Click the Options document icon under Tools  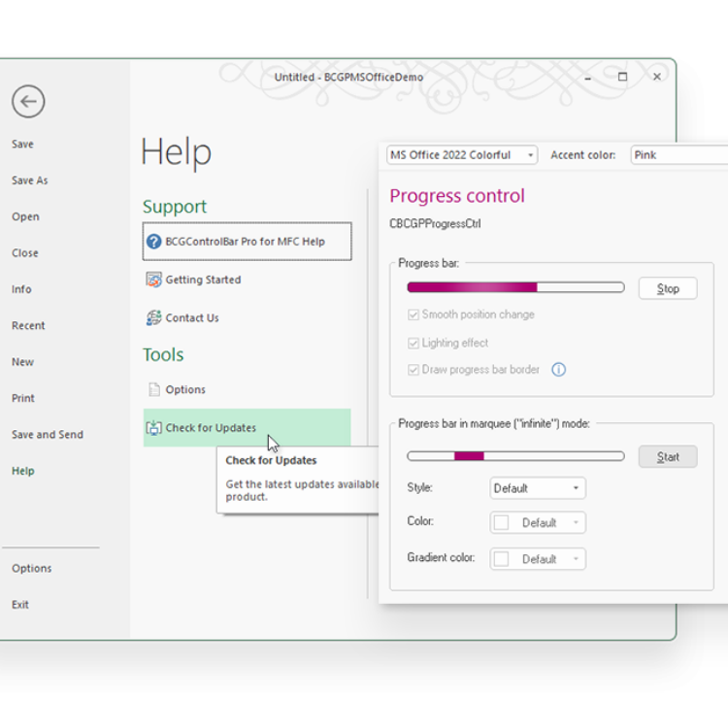[x=153, y=389]
